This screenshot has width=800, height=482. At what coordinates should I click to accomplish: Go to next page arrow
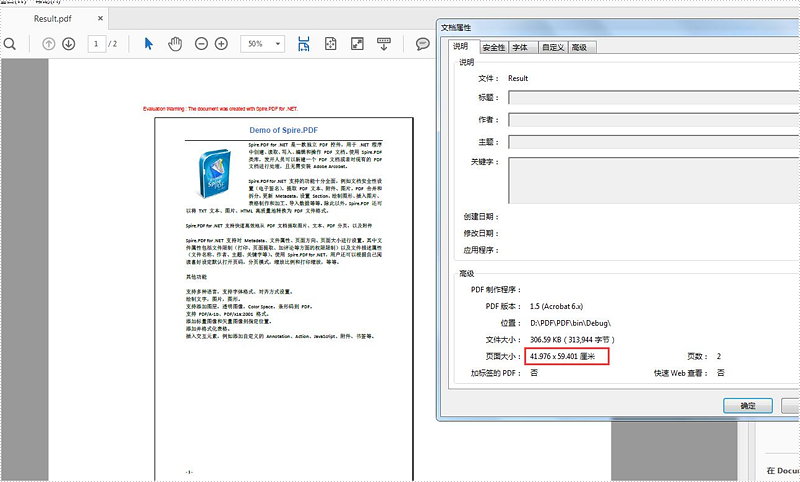69,44
